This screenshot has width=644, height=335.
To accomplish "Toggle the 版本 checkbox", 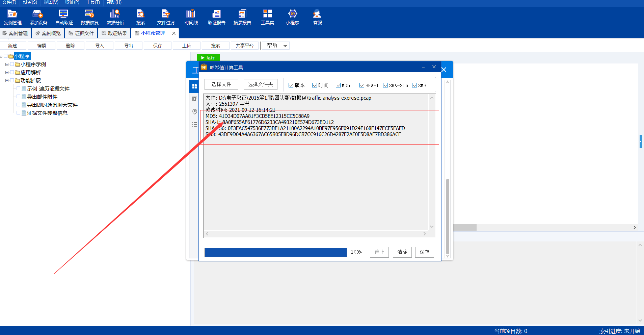I will pos(291,85).
